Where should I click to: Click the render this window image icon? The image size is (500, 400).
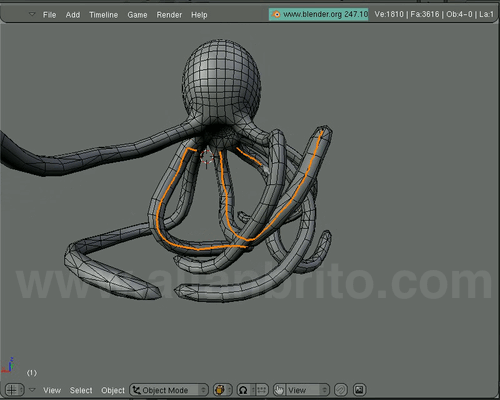[x=359, y=389]
